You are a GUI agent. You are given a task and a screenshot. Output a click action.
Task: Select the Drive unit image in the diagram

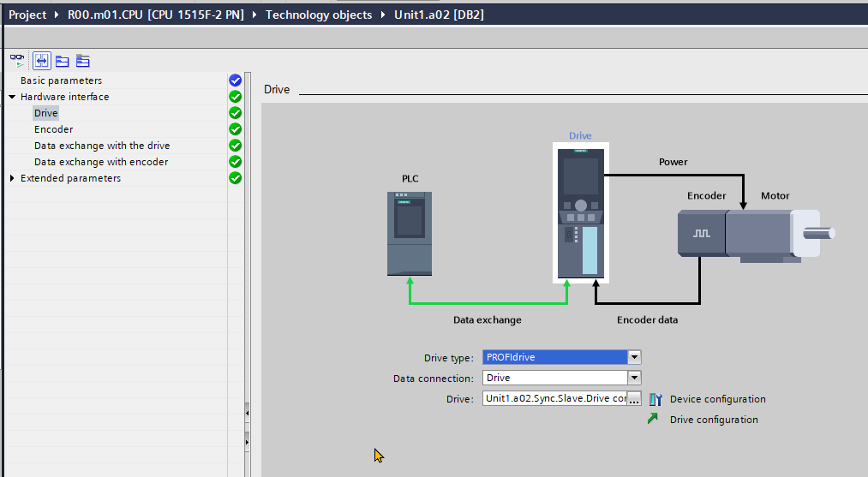(x=581, y=213)
